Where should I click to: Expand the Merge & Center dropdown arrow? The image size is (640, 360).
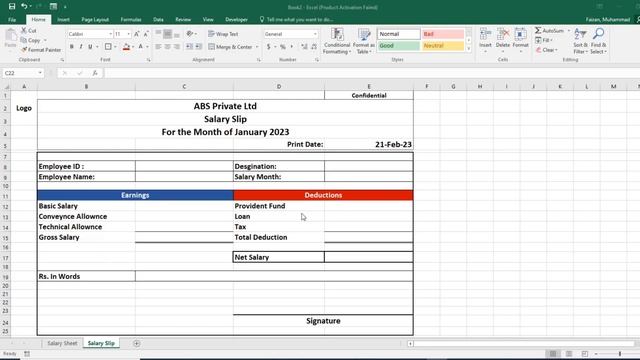pyautogui.click(x=257, y=47)
